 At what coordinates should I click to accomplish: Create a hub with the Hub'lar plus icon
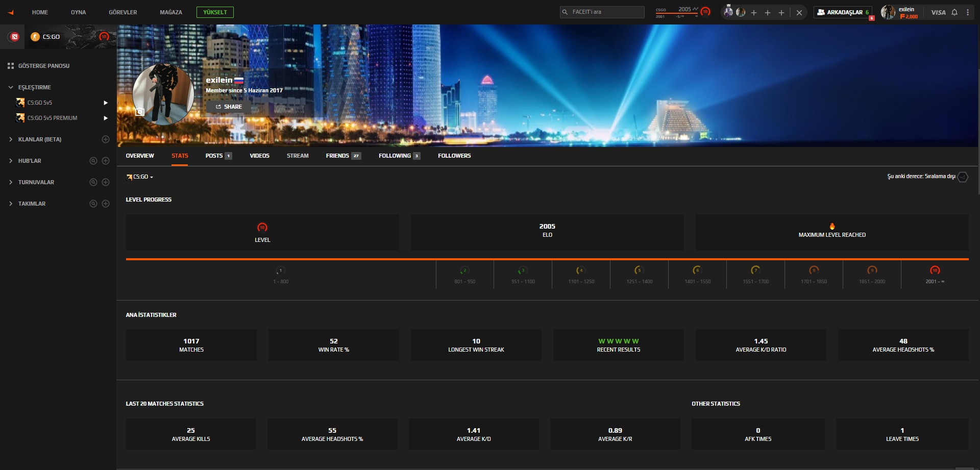(x=106, y=161)
